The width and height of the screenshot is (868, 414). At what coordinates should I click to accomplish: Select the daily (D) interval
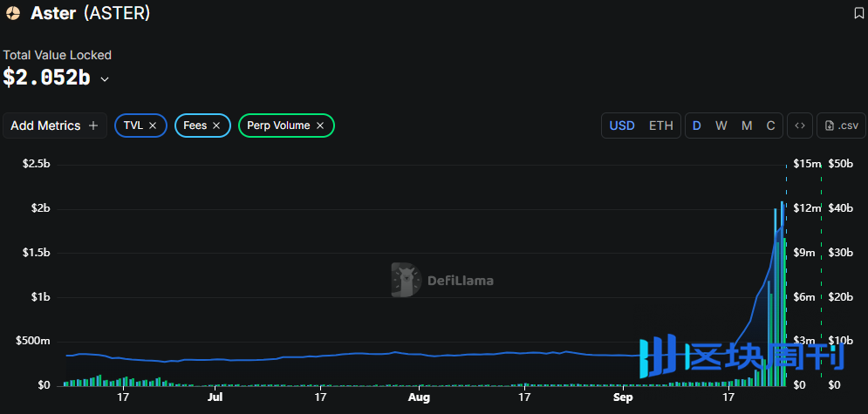[x=697, y=126]
